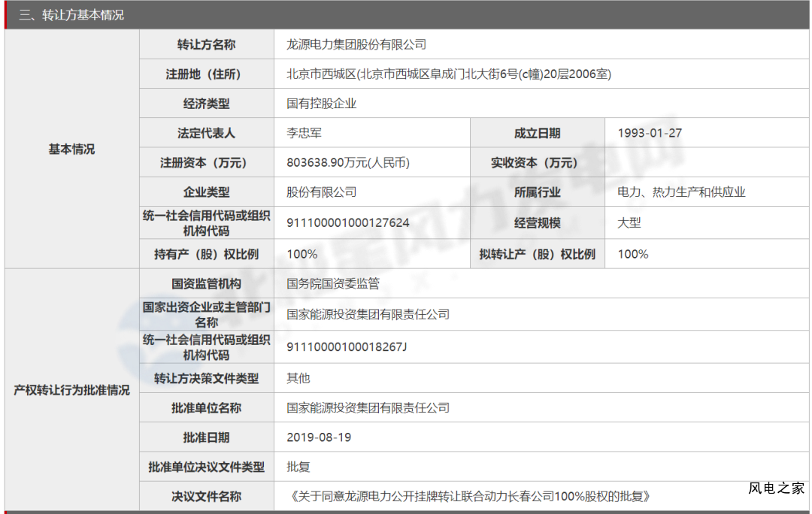Image resolution: width=812 pixels, height=514 pixels.
Task: Click the 批准日期 label
Action: click(x=206, y=437)
